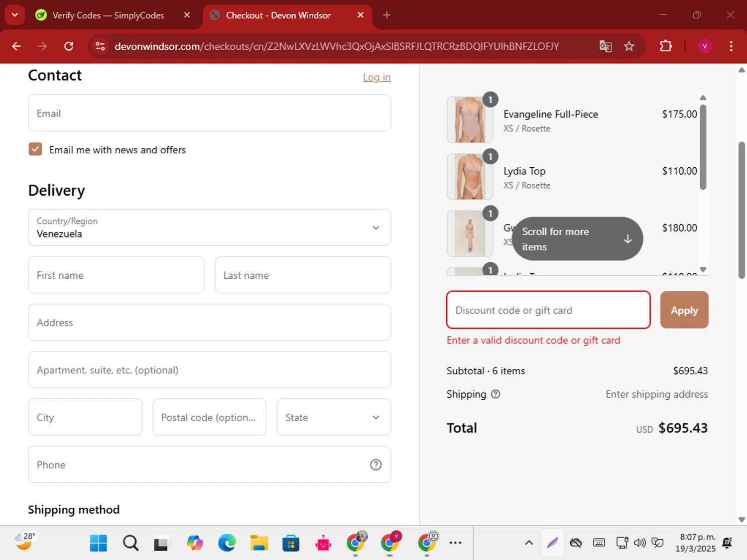Open Chrome three-dot menu
Screen dimensions: 747x560
[731, 46]
